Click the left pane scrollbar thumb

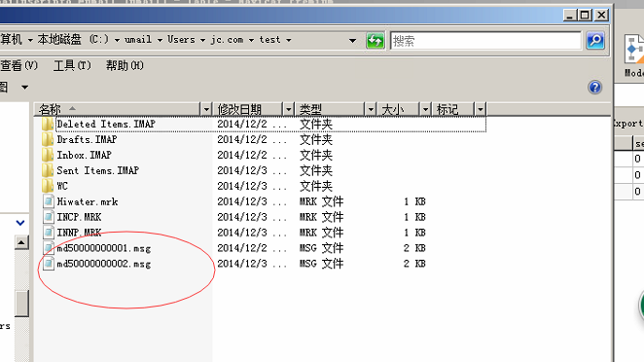pyautogui.click(x=21, y=304)
